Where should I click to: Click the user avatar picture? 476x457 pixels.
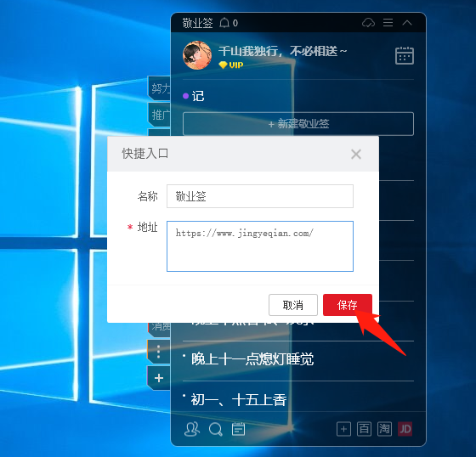tap(197, 55)
